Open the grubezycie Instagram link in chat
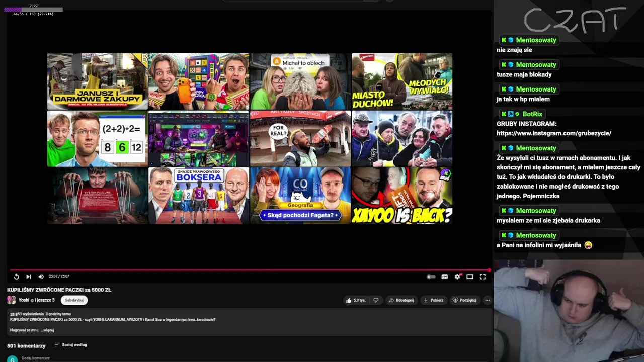This screenshot has width=644, height=362. pyautogui.click(x=554, y=133)
